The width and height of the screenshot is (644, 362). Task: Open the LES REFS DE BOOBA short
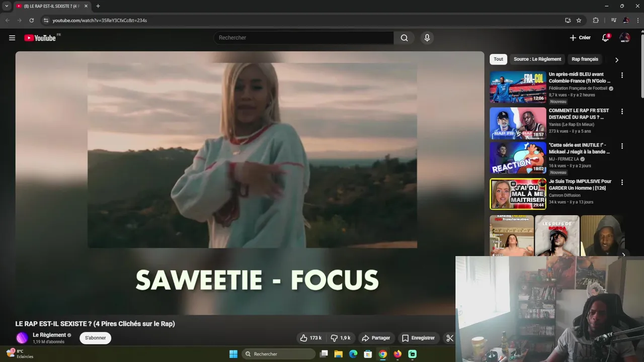click(x=557, y=236)
